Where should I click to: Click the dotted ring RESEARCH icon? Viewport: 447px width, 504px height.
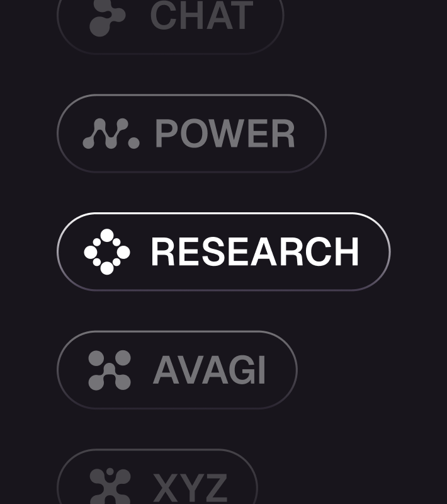coord(107,252)
